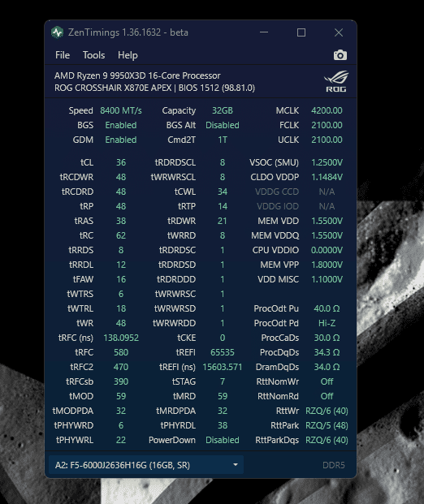Click the tRFCsb value 390

pos(121,381)
